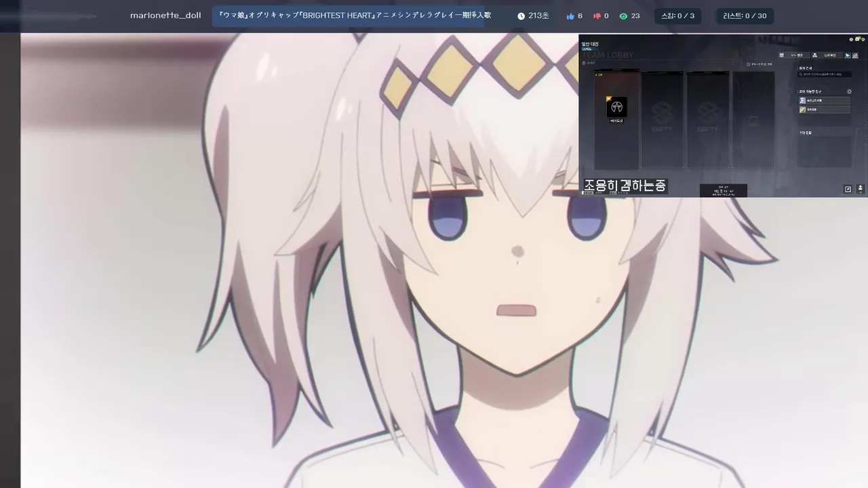This screenshot has width=868, height=488.
Task: Click the red thumbs-down dislike icon
Action: 597,16
